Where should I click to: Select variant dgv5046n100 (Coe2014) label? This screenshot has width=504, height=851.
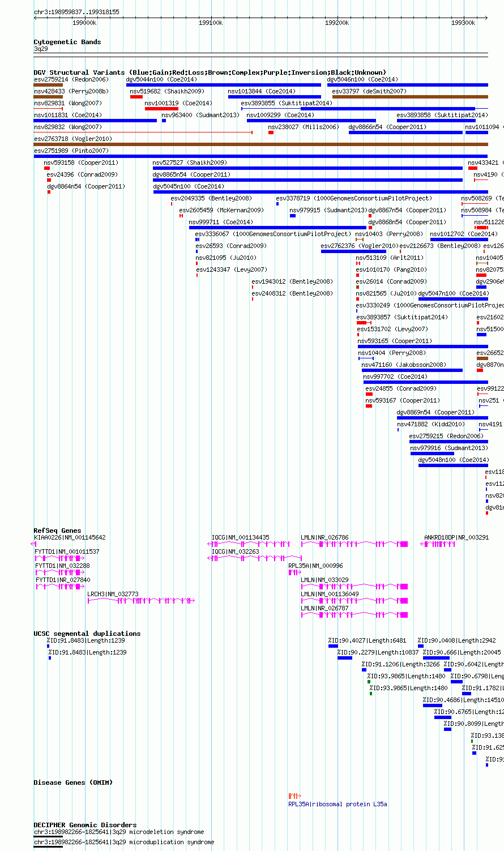point(363,79)
